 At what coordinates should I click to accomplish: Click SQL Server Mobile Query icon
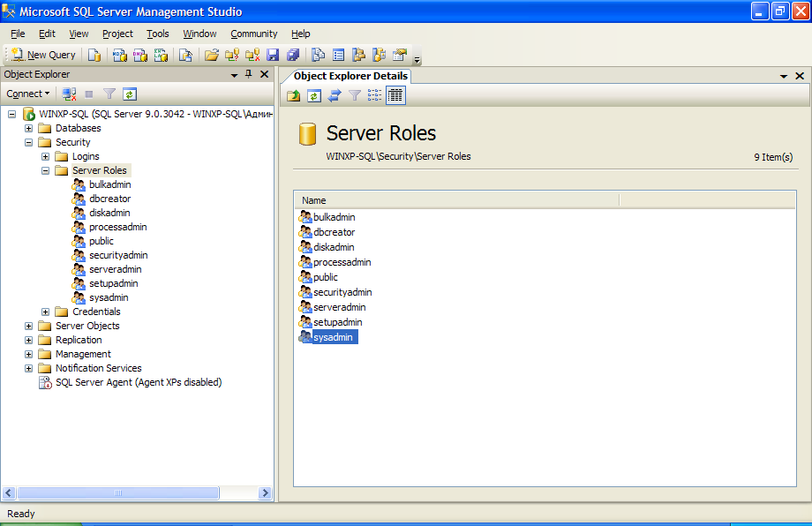tap(185, 55)
